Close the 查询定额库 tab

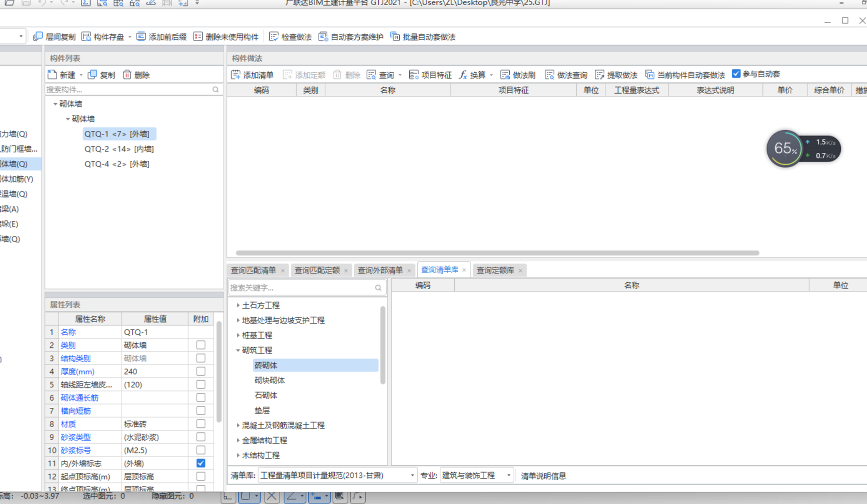coord(520,270)
